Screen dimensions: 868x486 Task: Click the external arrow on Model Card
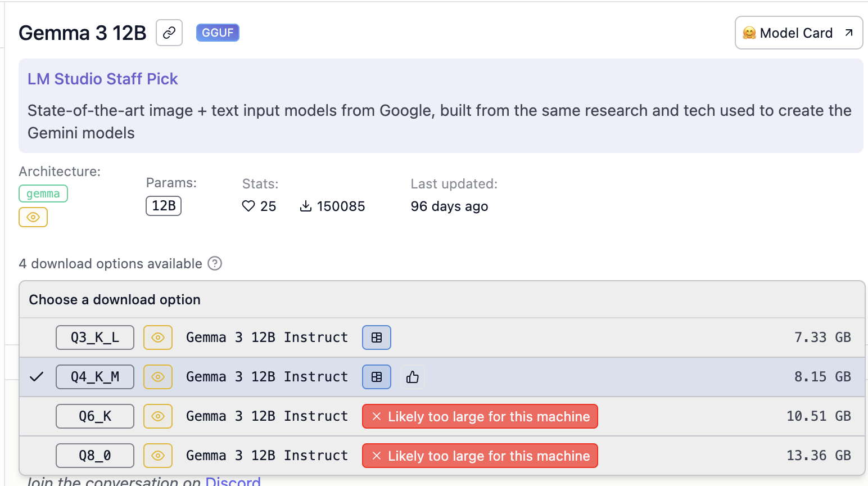(x=849, y=33)
